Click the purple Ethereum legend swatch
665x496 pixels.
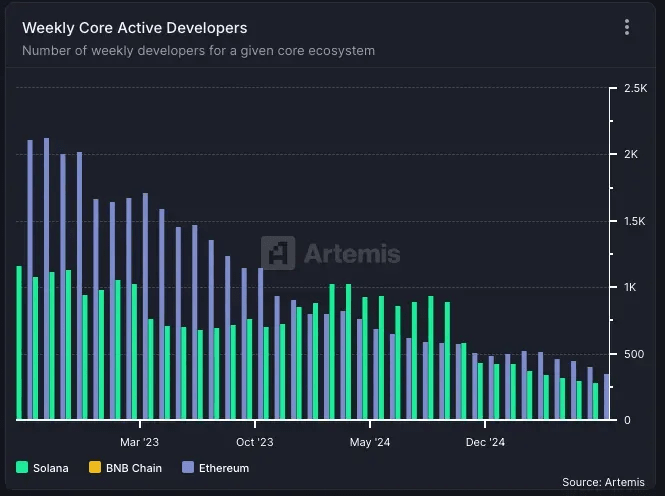tap(190, 467)
